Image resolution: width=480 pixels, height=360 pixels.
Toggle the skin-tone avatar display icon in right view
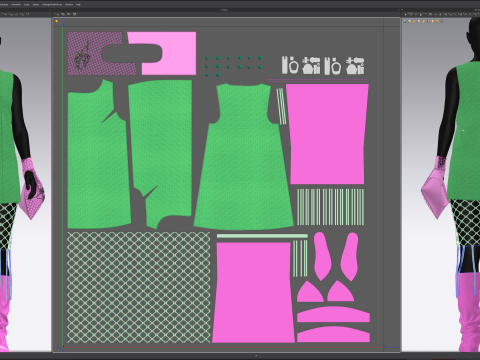click(433, 21)
